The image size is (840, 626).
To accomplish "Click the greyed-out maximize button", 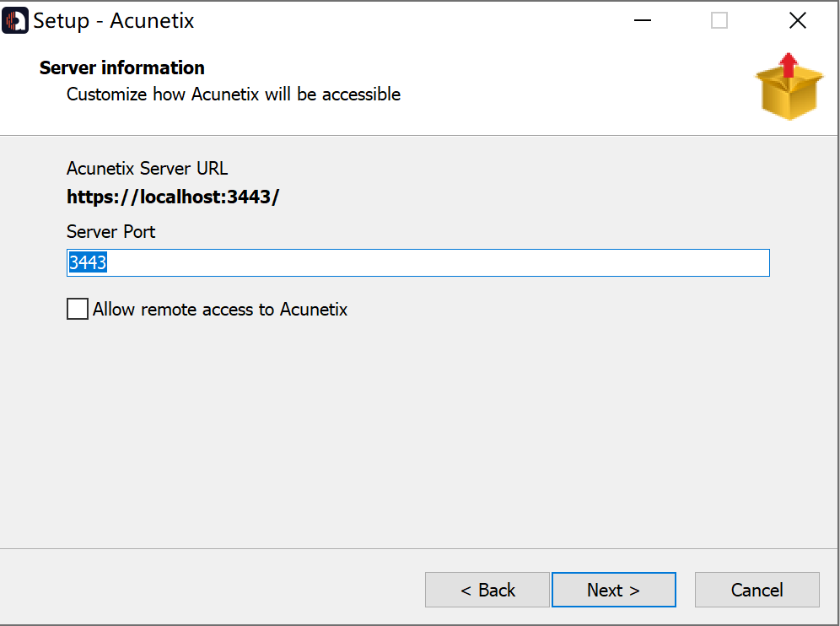I will point(719,20).
